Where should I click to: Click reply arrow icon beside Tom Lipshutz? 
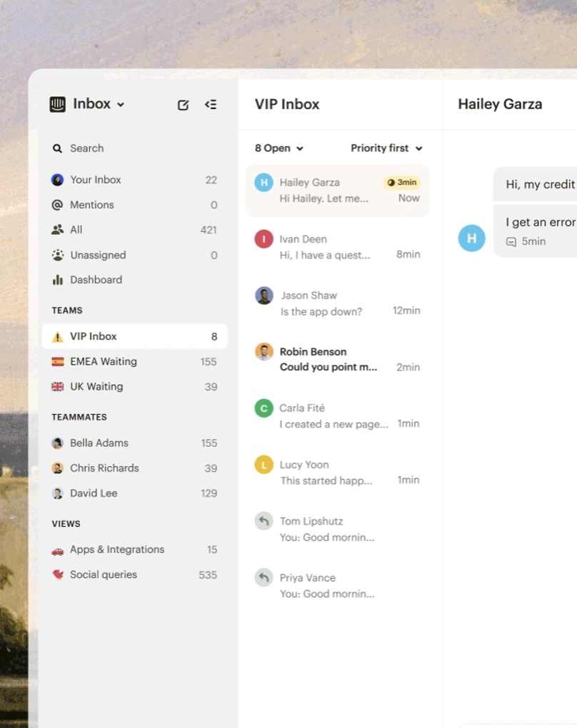264,521
